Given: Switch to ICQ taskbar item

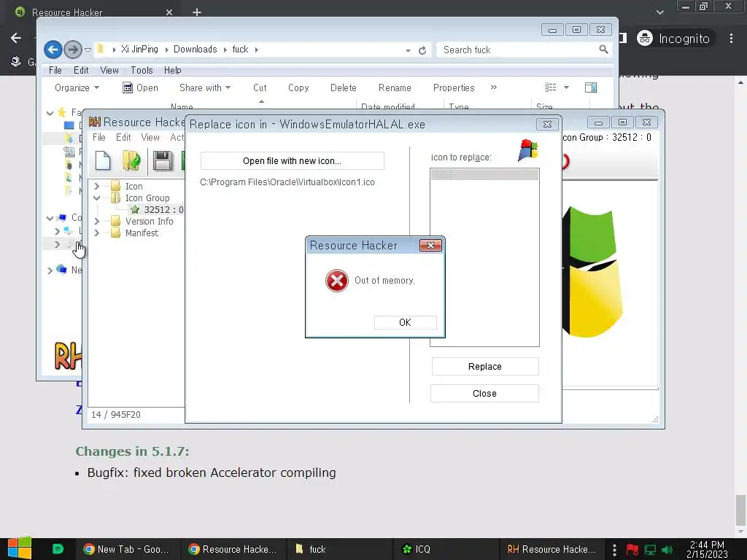Looking at the screenshot, I should (x=446, y=549).
